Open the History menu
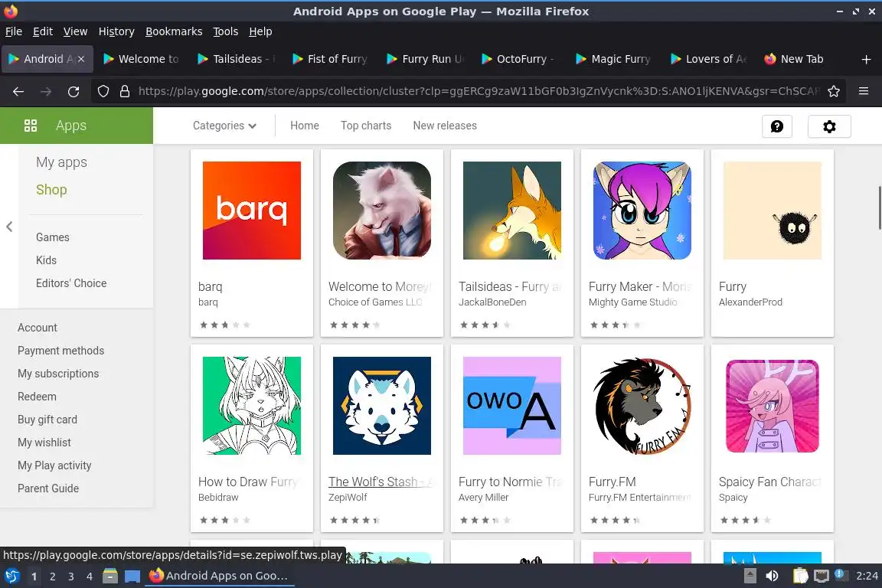882x588 pixels. (116, 31)
